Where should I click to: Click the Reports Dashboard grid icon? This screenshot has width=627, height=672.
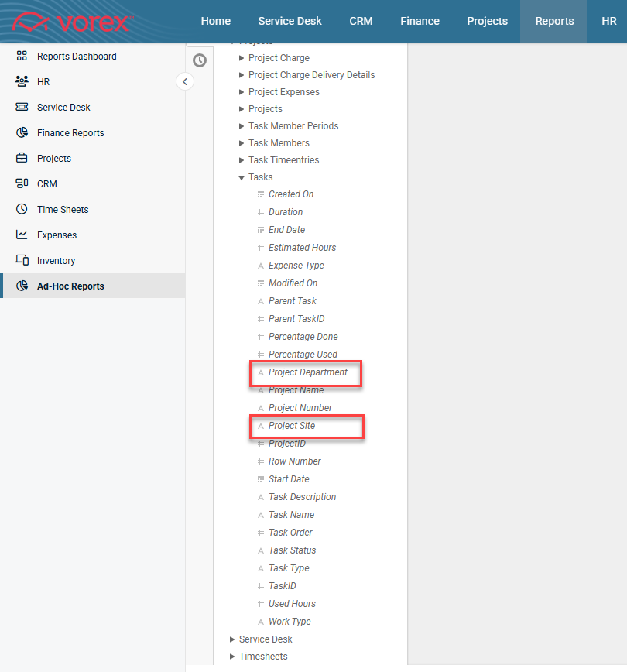point(22,57)
